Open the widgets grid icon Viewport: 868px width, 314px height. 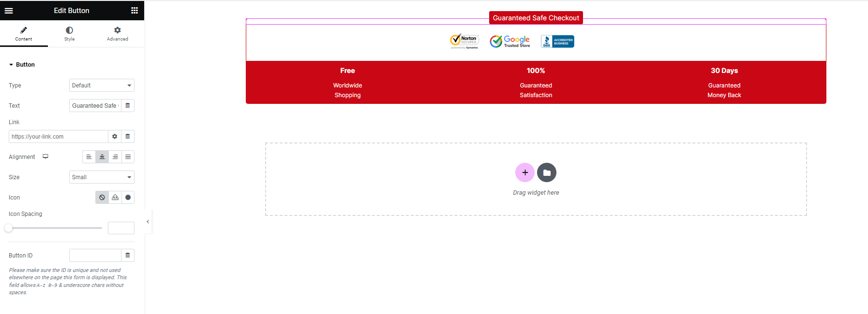pyautogui.click(x=135, y=10)
